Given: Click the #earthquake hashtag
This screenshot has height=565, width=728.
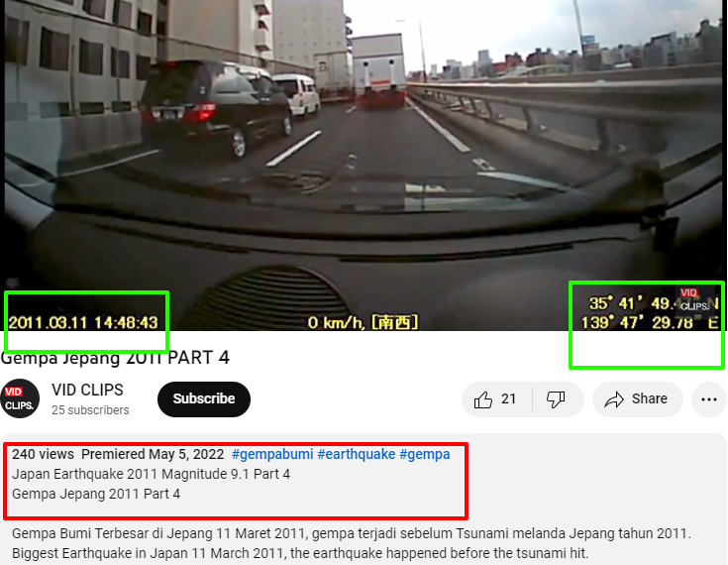Looking at the screenshot, I should click(x=357, y=454).
